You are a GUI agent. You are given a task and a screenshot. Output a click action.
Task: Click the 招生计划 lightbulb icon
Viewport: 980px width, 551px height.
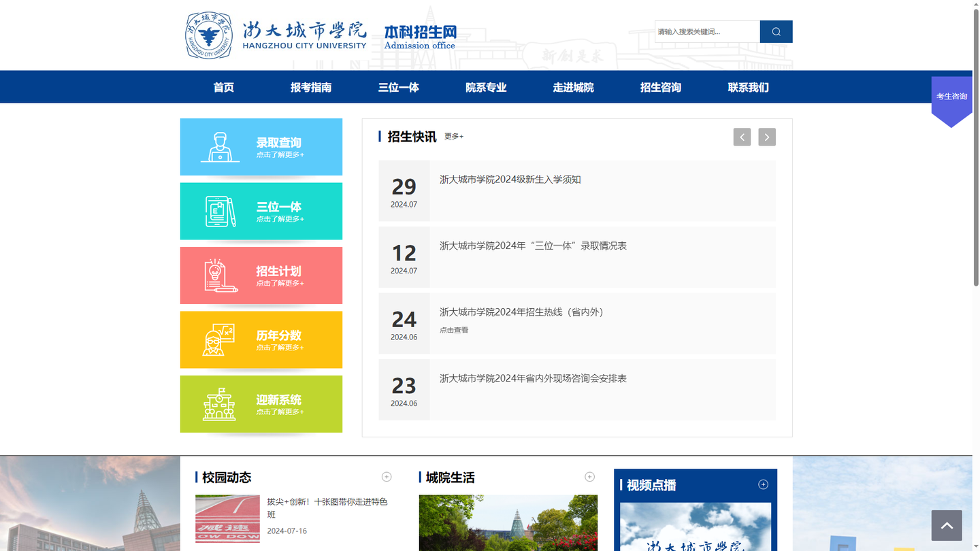tap(220, 275)
